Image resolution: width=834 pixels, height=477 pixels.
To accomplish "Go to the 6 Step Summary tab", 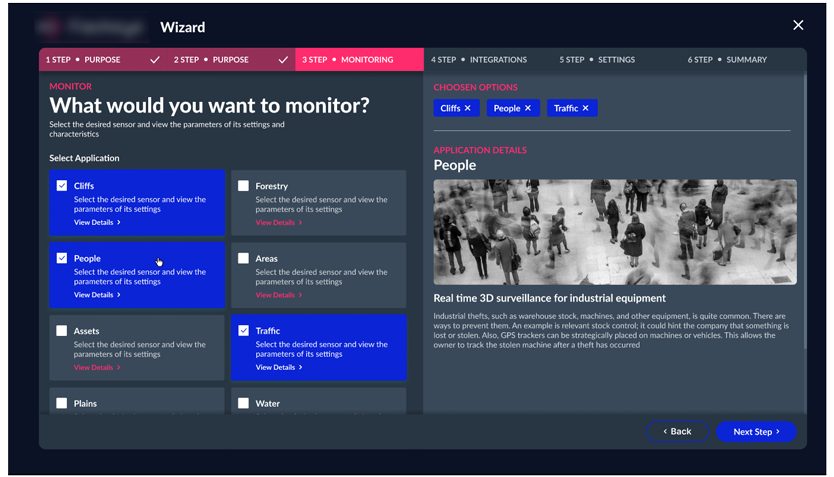I will click(727, 60).
